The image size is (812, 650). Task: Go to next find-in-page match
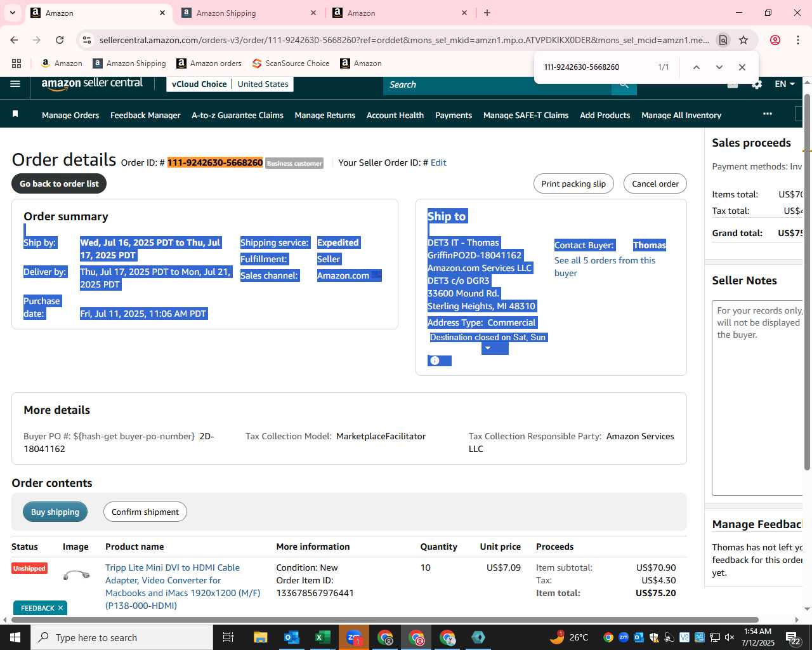click(719, 67)
